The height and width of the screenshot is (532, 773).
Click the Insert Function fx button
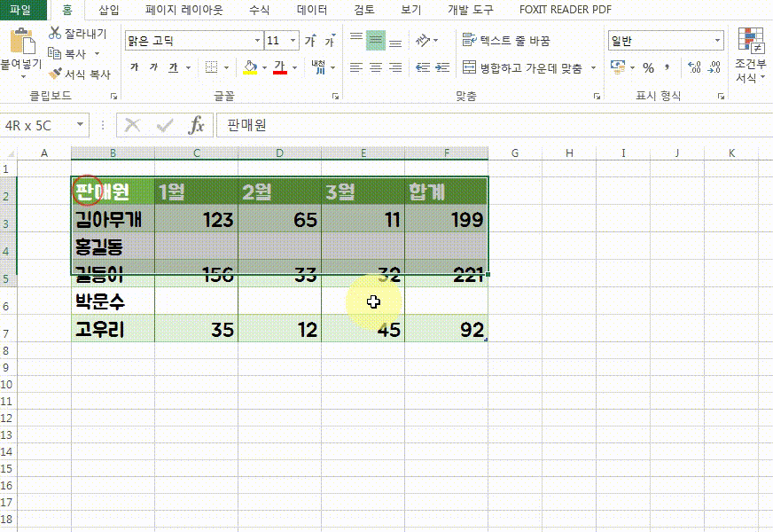click(196, 125)
